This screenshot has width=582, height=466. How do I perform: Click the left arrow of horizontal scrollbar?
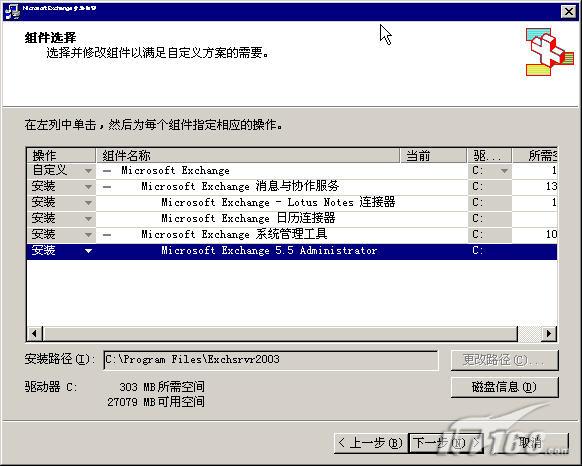click(35, 333)
